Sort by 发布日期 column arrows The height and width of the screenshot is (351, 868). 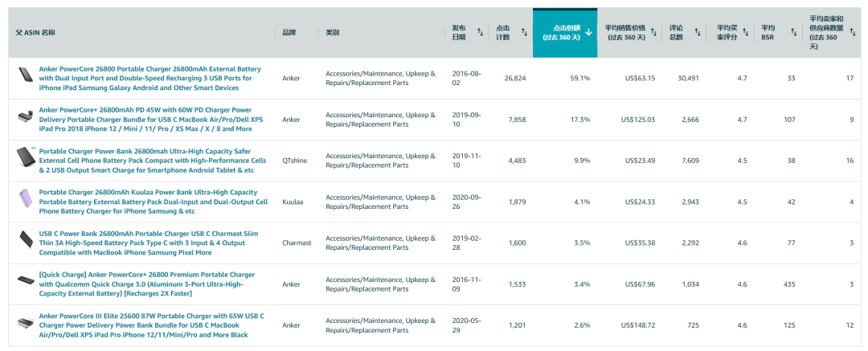(x=480, y=33)
